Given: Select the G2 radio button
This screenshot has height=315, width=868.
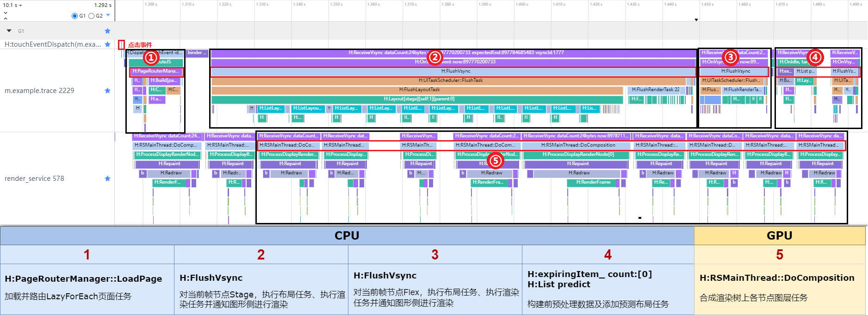Looking at the screenshot, I should [x=92, y=16].
